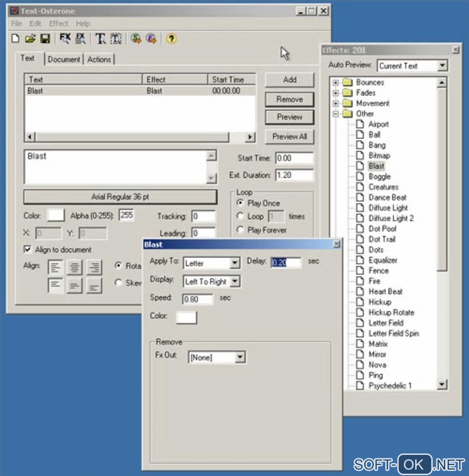
Task: Open a file with the folder icon
Action: click(30, 39)
